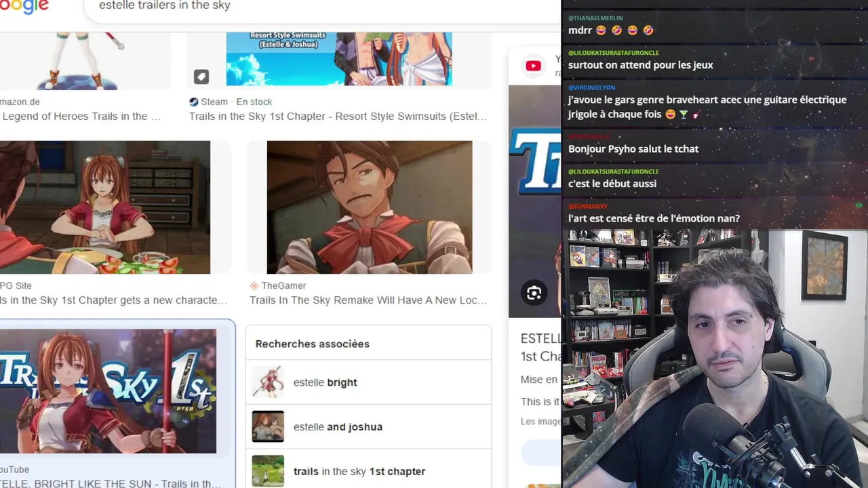
Task: Click chat username @SUNMANKY
Action: pyautogui.click(x=588, y=206)
